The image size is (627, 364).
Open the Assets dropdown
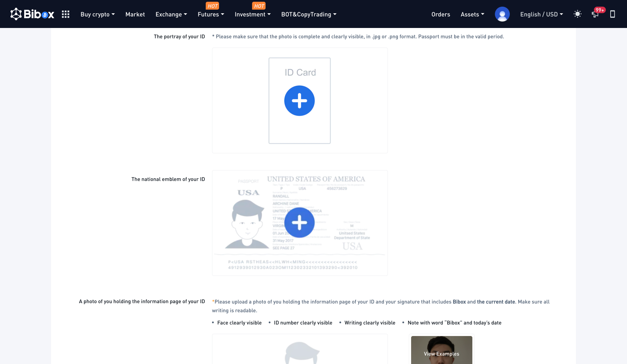(x=472, y=14)
